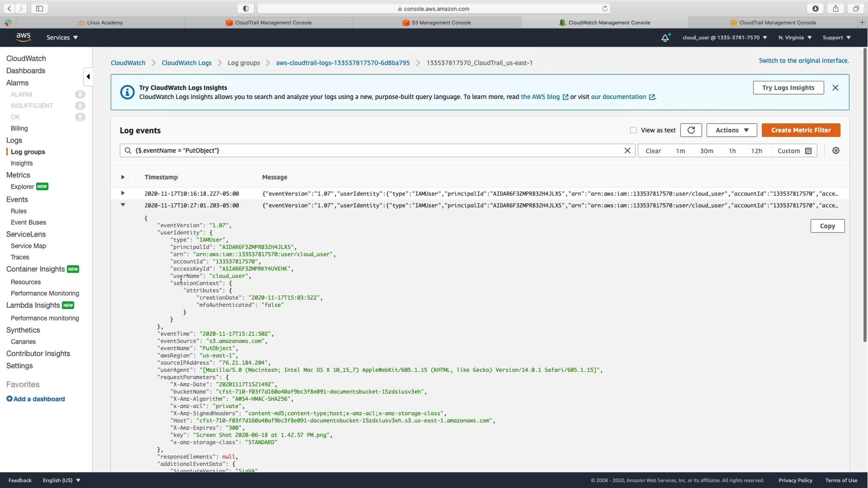Dismiss the Logs Insights banner
This screenshot has height=488, width=868.
point(835,88)
